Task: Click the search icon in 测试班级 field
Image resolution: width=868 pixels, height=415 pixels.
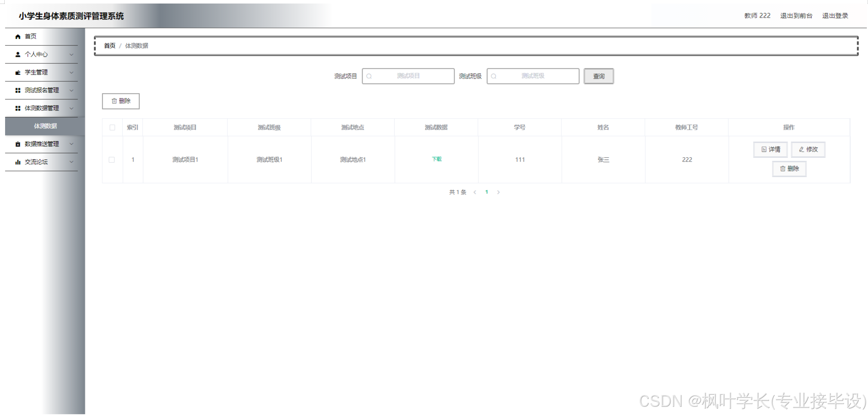Action: tap(494, 76)
